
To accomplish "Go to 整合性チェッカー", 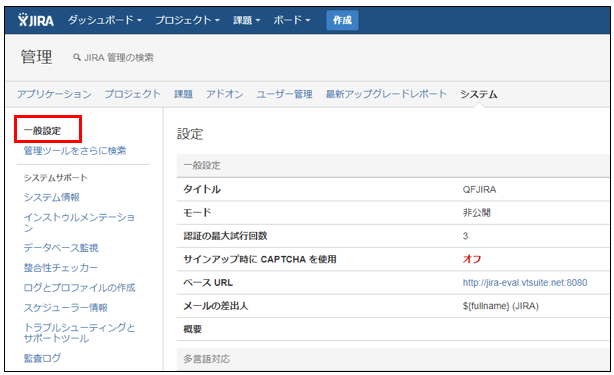I will tap(61, 268).
